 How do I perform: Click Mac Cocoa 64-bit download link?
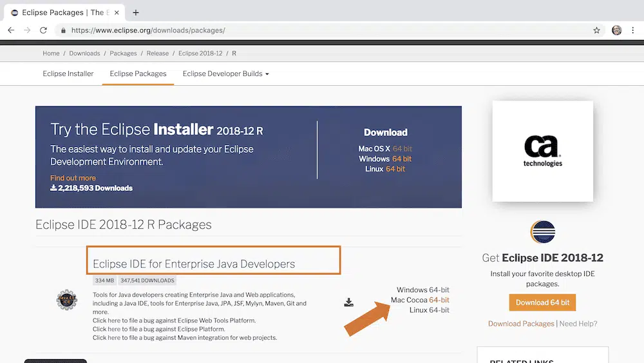click(x=439, y=300)
